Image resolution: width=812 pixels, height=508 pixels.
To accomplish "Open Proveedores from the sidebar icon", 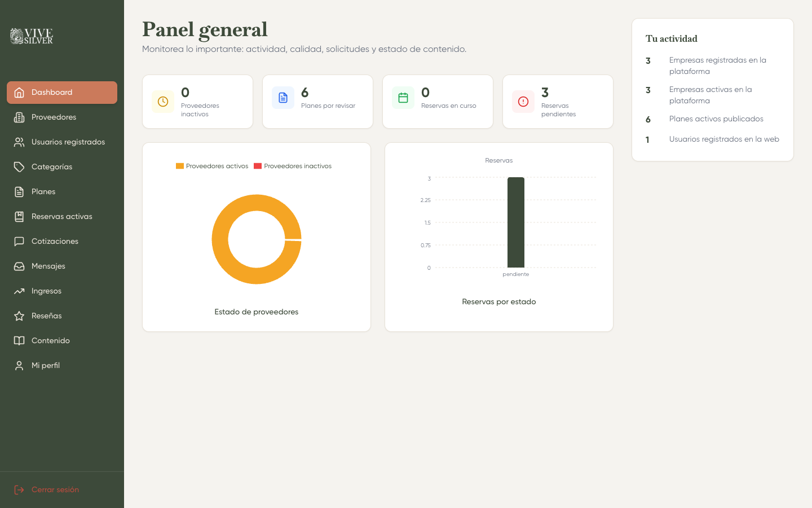I will (x=20, y=117).
